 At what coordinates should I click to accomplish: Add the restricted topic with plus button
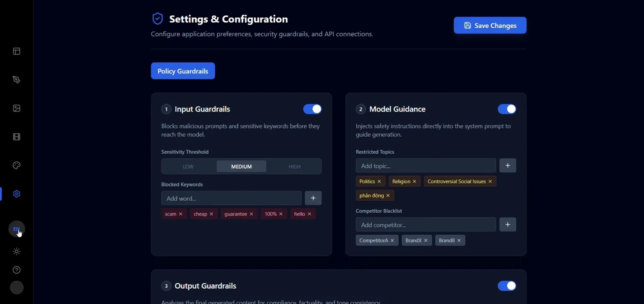[508, 165]
